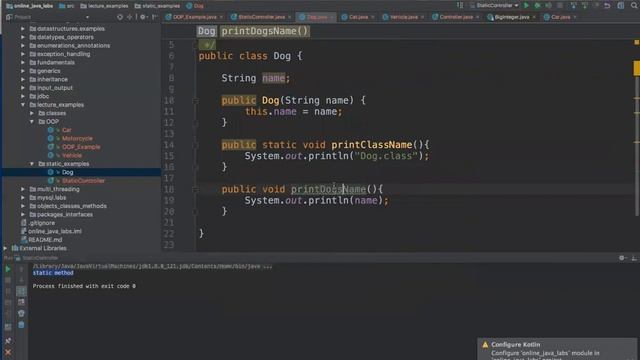
Task: Open README.md in the project tree
Action: pyautogui.click(x=45, y=240)
